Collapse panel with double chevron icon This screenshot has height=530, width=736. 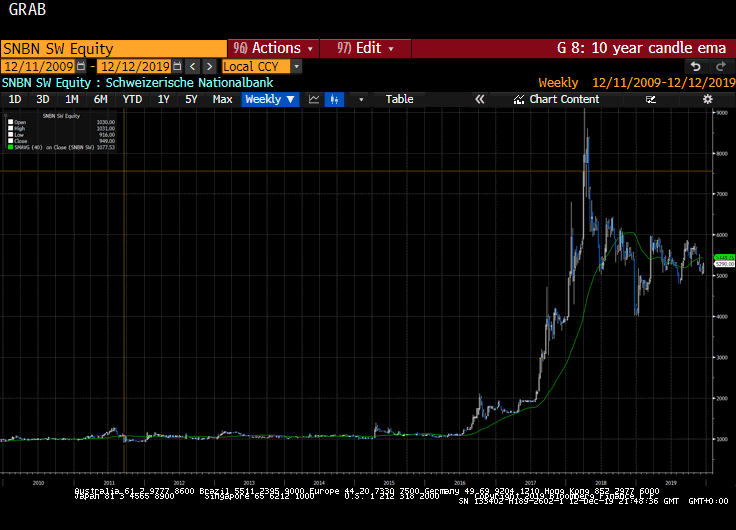click(x=479, y=100)
